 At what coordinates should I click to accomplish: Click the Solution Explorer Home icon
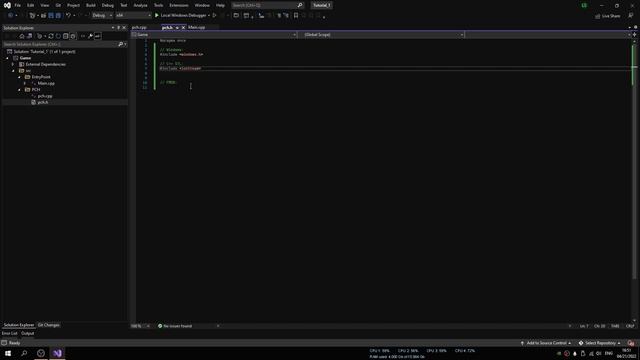click(22, 36)
